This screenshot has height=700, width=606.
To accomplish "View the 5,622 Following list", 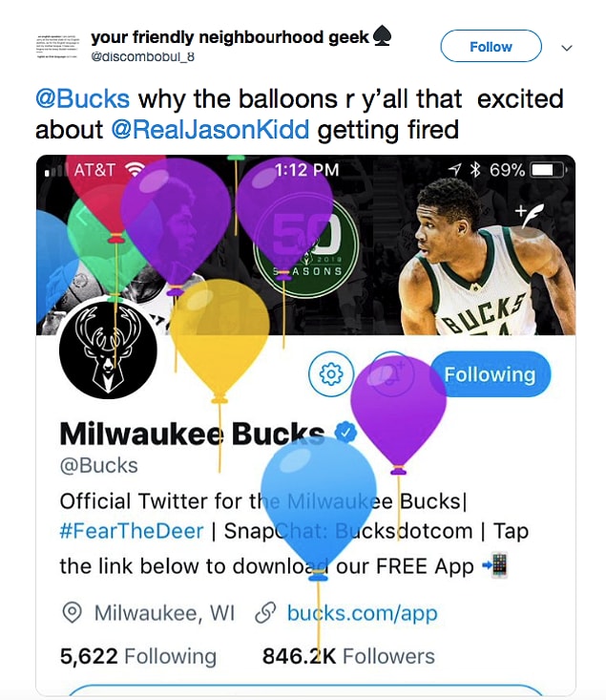I will pos(137,656).
